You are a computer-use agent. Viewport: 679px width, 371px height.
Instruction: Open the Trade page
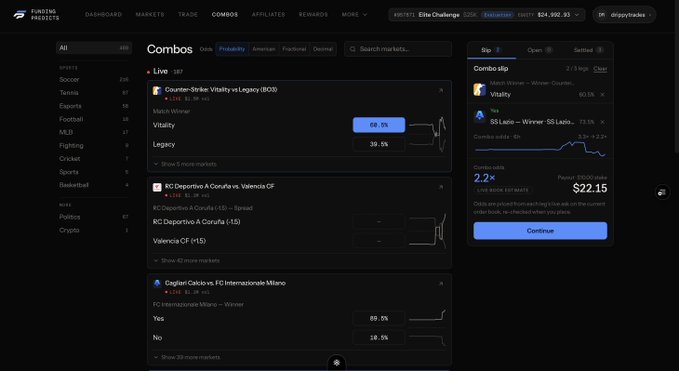188,15
